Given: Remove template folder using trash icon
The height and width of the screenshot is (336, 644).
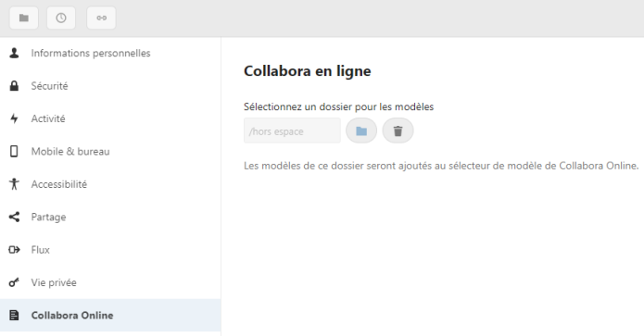Looking at the screenshot, I should [x=398, y=131].
